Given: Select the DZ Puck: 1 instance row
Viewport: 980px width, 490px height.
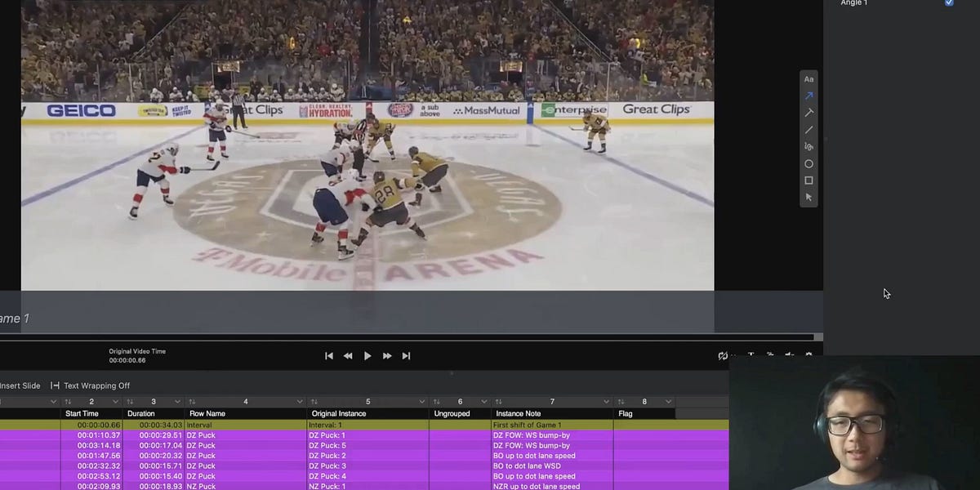Looking at the screenshot, I should click(327, 434).
